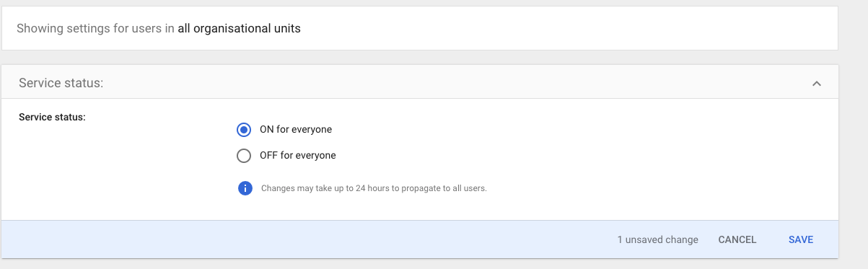Screen dimensions: 868x269
Task: Cancel the pending change
Action: (x=737, y=239)
